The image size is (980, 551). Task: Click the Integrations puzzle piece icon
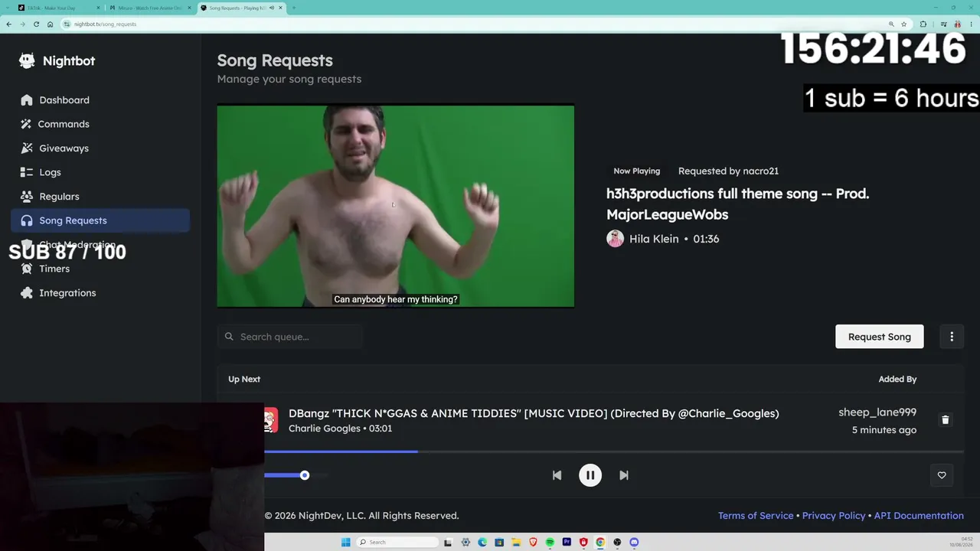(27, 293)
